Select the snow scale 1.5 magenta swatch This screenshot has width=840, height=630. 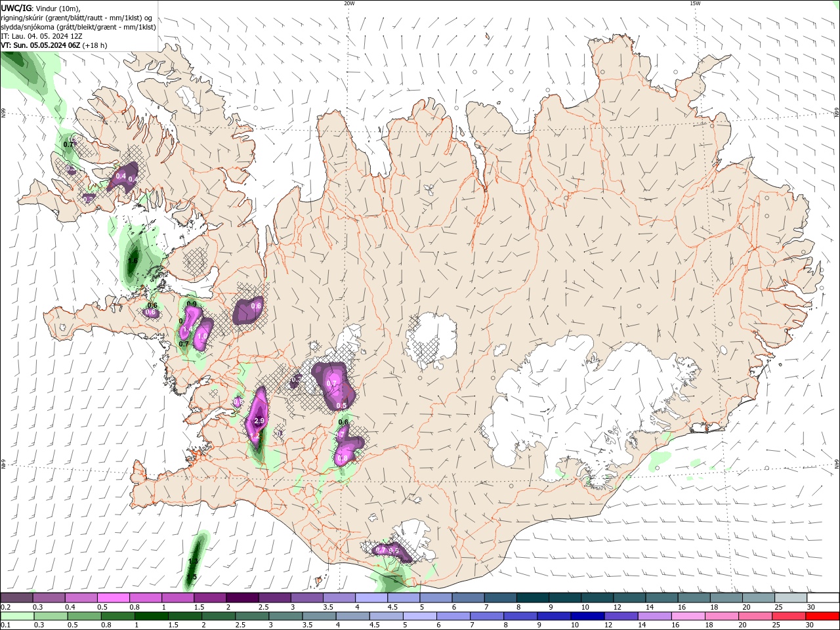[209, 598]
